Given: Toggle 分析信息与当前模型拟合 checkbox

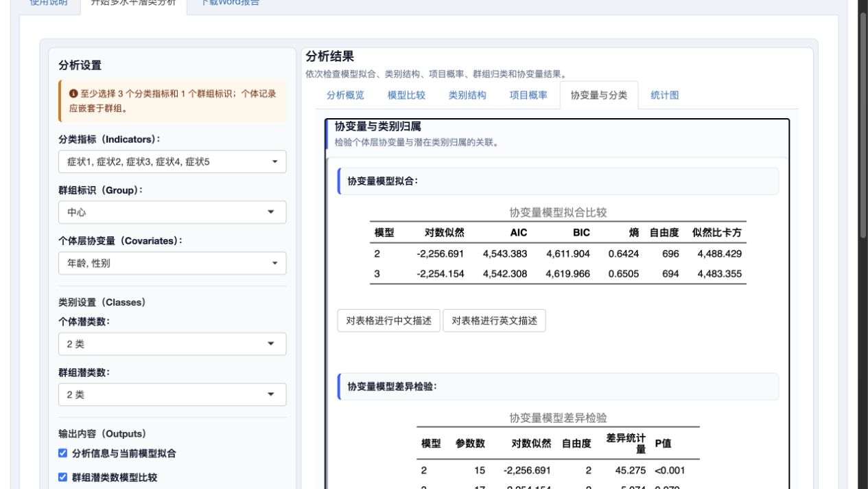Looking at the screenshot, I should [x=63, y=453].
